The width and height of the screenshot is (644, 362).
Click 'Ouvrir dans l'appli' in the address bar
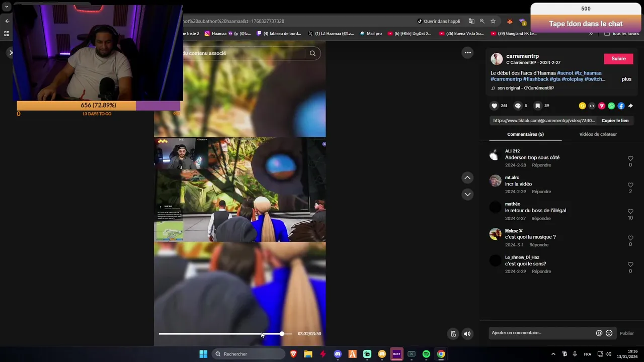439,21
